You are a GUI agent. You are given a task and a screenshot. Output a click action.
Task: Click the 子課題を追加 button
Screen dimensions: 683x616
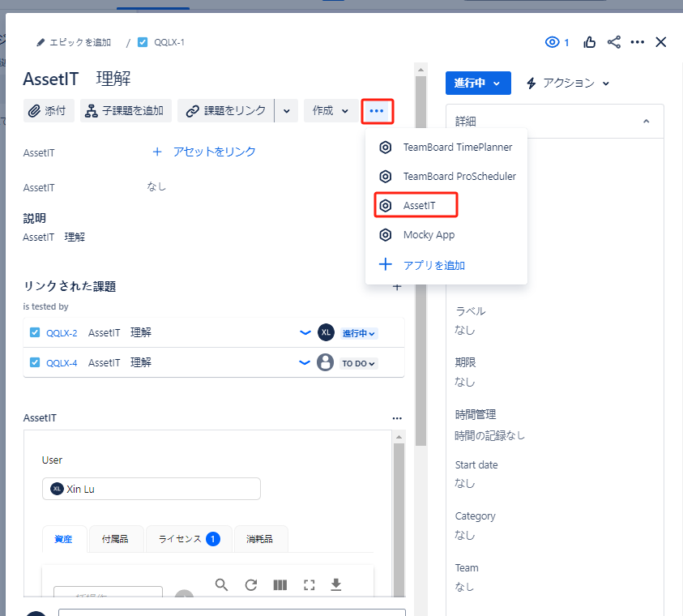pyautogui.click(x=126, y=111)
